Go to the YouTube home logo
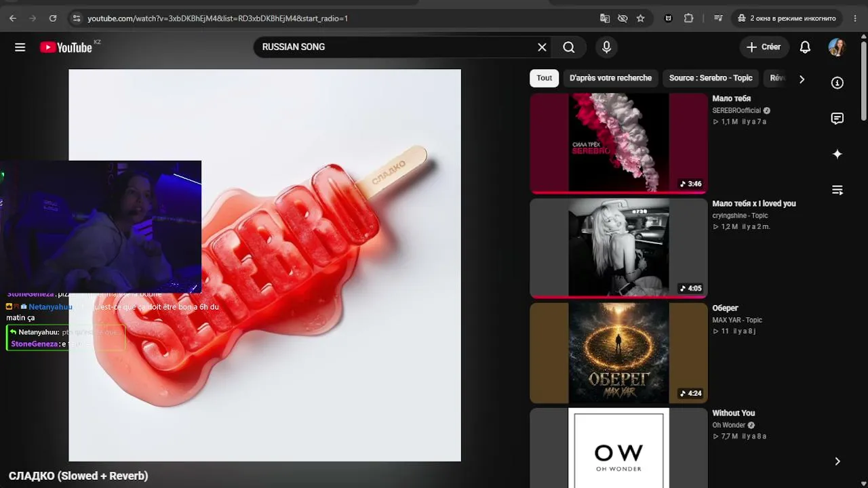The height and width of the screenshot is (488, 868). pyautogui.click(x=66, y=47)
